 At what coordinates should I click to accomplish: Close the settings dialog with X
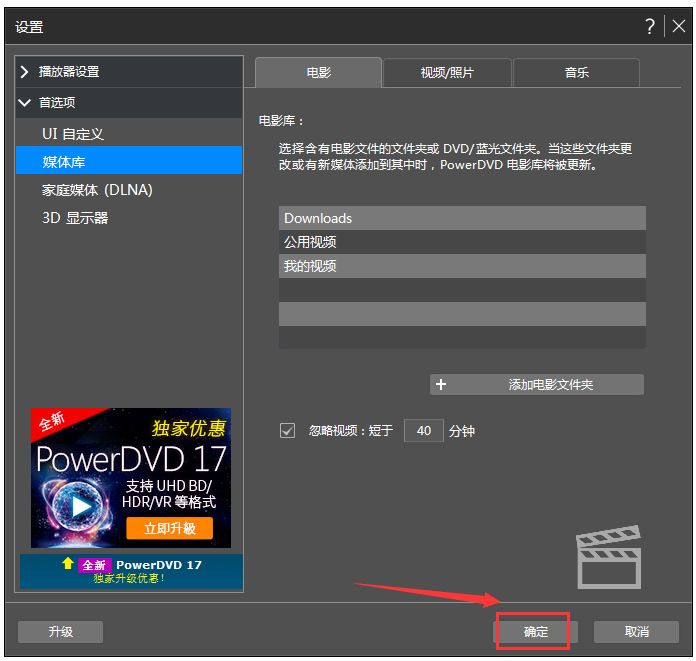coord(679,26)
